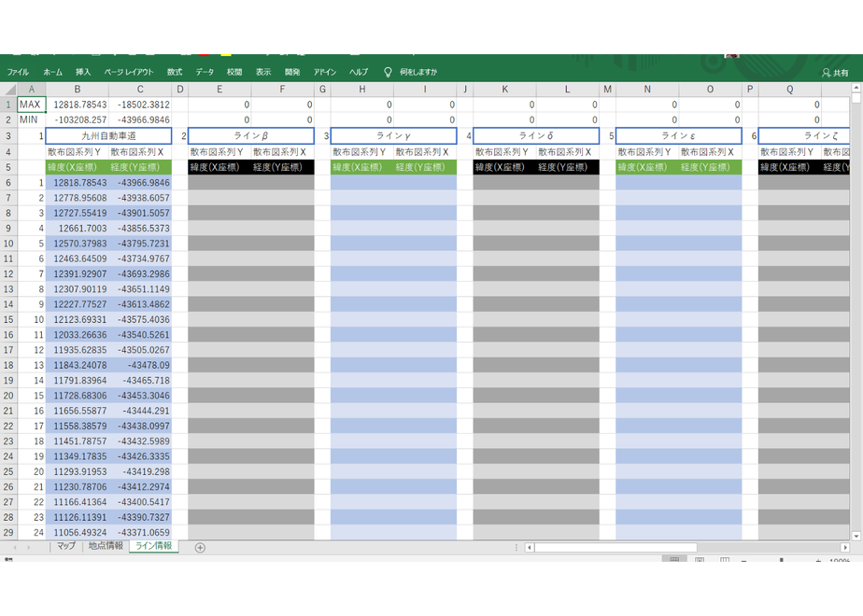This screenshot has height=616, width=863.
Task: Select column H header
Action: (361, 89)
